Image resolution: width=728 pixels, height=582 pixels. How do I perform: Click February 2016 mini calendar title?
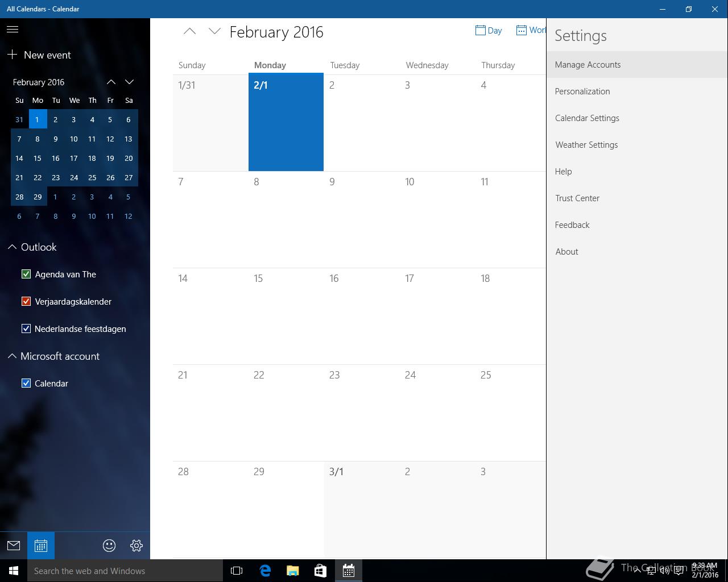click(39, 82)
